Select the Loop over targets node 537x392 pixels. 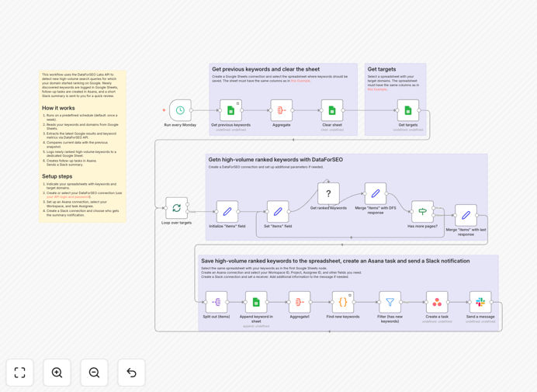pos(177,208)
